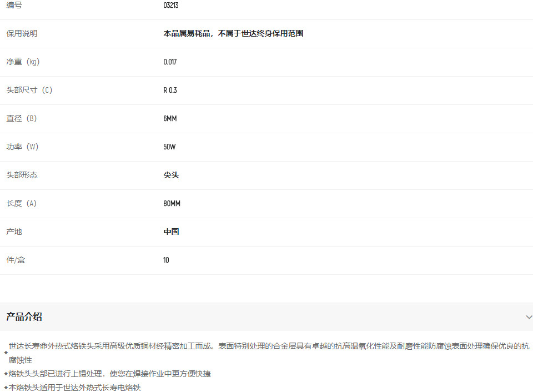
Task: Click the 产品介绍 section heading
Action: pos(24,317)
